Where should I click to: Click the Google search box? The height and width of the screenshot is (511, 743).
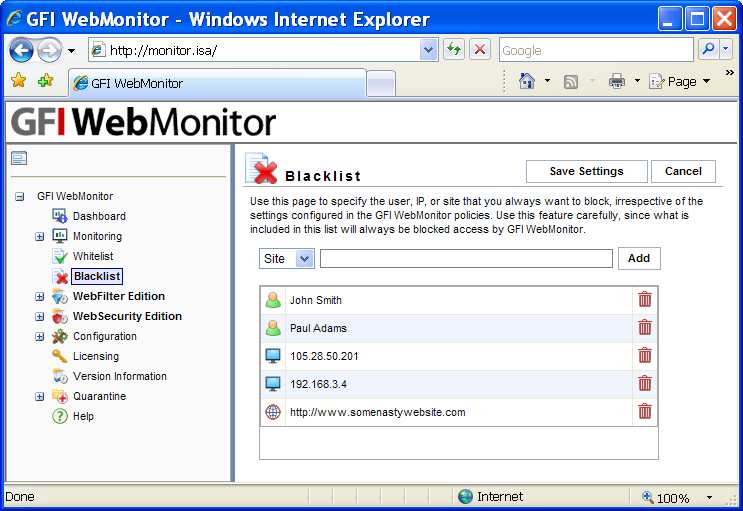click(596, 50)
